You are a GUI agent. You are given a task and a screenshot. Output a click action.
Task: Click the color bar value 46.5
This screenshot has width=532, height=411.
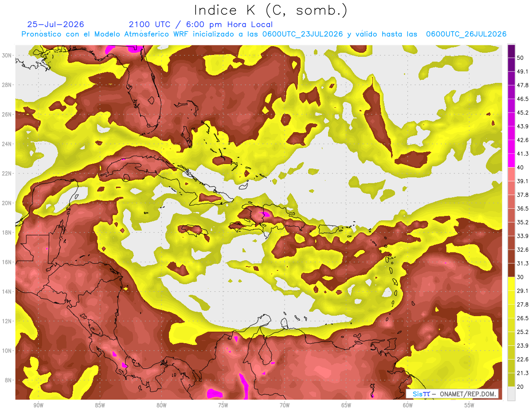(522, 99)
